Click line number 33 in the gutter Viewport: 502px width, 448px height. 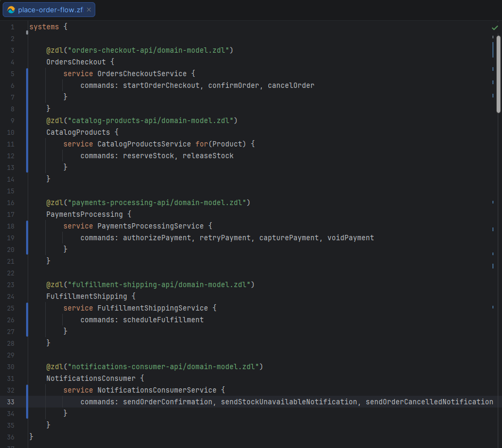click(11, 402)
